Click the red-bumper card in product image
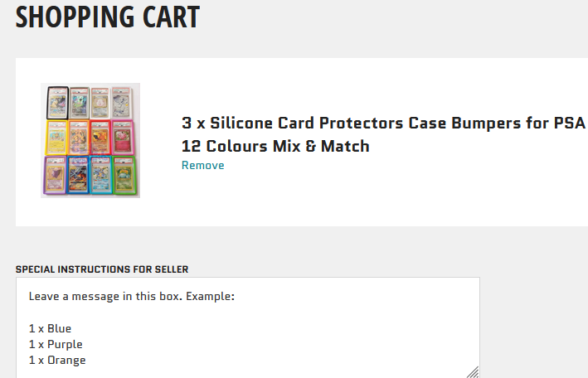The height and width of the screenshot is (378, 588). 100,138
